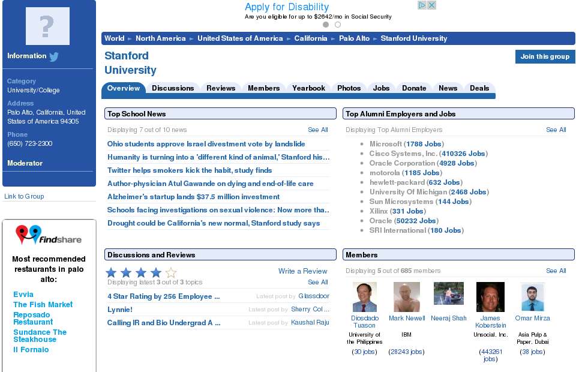Open The Fish Market restaurant link
This screenshot has width=588, height=372.
(x=43, y=305)
